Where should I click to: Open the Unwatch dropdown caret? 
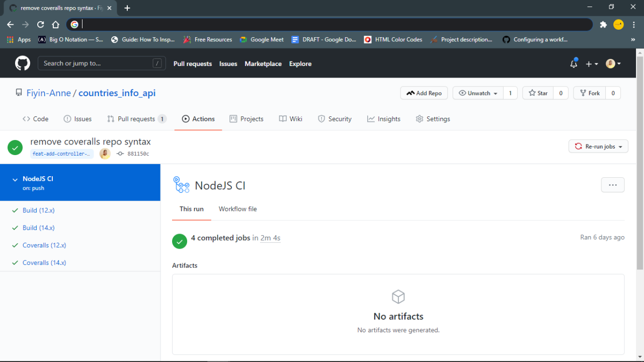tap(495, 93)
